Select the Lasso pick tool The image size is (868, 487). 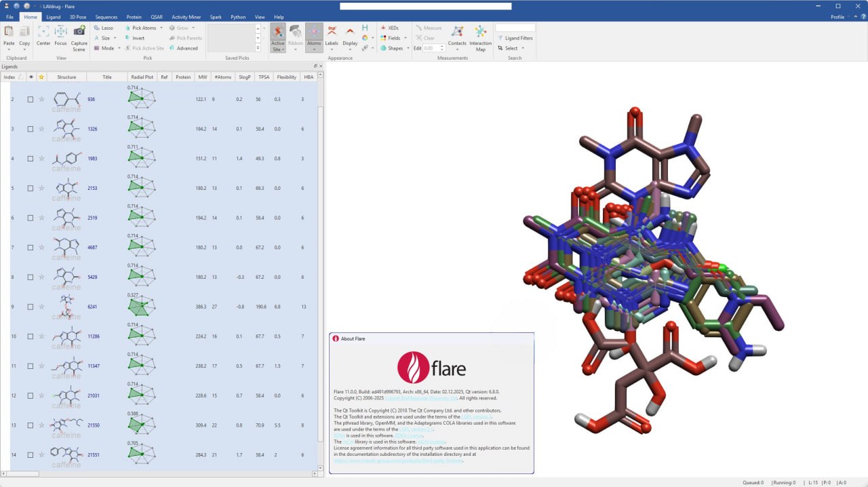(x=104, y=28)
